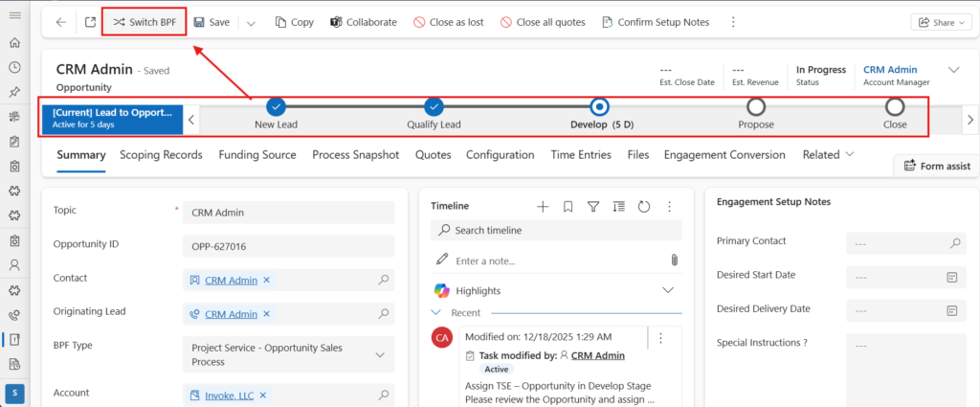
Task: Open record in new window icon
Action: 89,22
